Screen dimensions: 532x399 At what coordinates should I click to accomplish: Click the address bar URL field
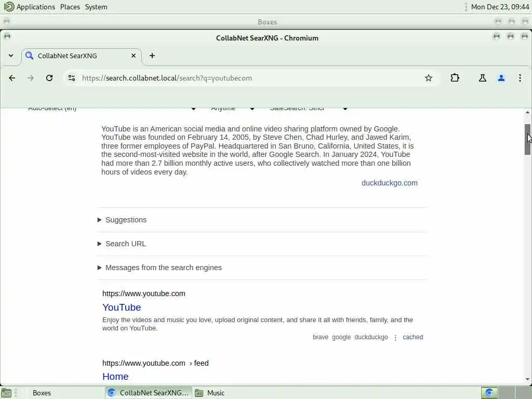[x=251, y=78]
